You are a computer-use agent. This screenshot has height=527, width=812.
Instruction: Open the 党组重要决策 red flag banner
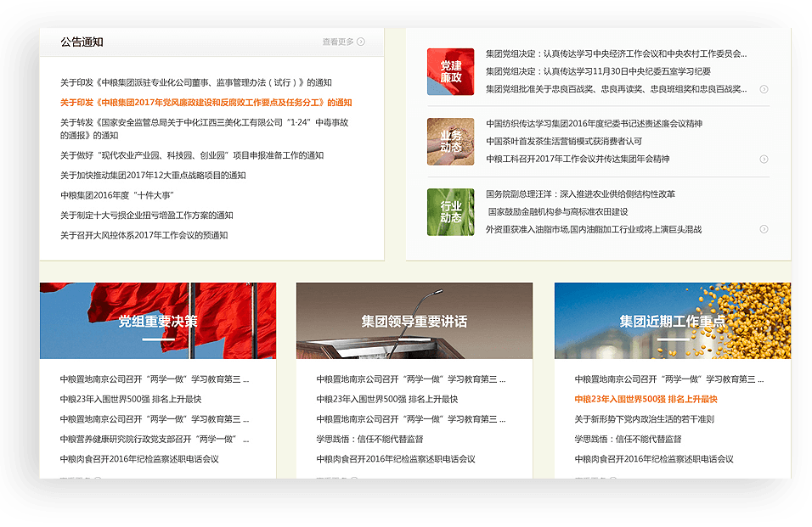click(x=158, y=321)
